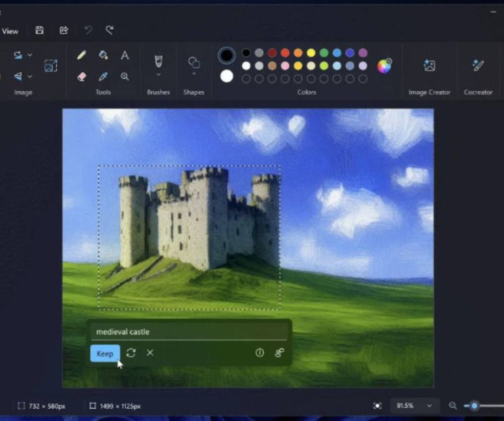Click the first empty custom color slot
The width and height of the screenshot is (504, 421).
(x=246, y=79)
